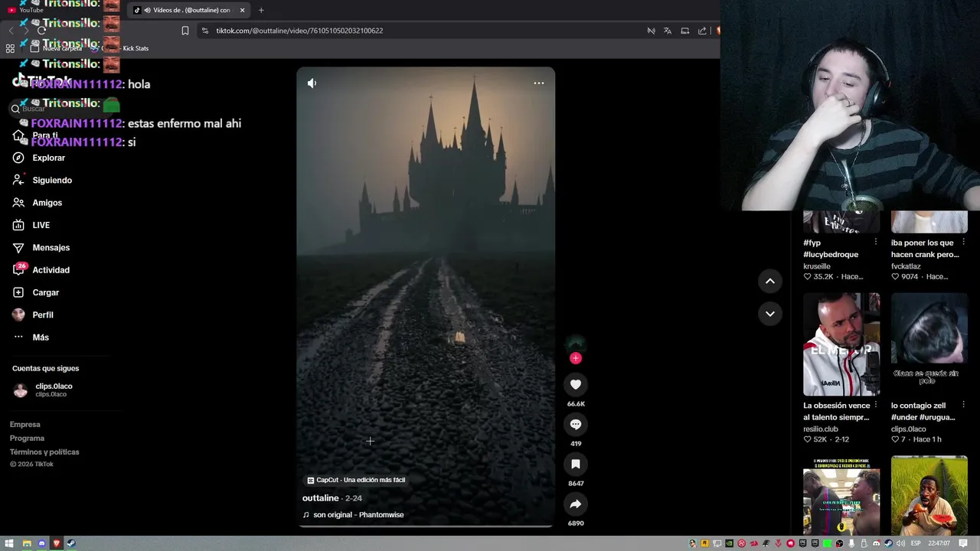This screenshot has width=980, height=551.
Task: Bookmark the video with 8647 saves
Action: click(x=576, y=464)
